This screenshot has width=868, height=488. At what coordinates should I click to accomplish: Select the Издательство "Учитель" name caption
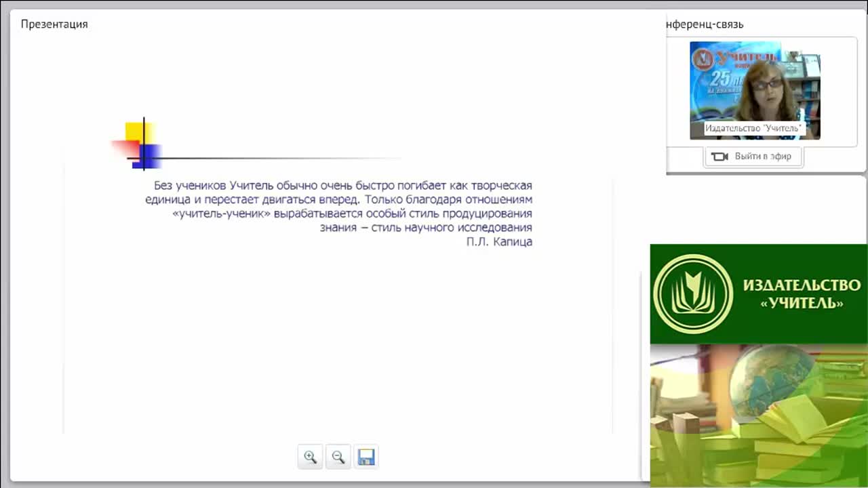tap(753, 128)
